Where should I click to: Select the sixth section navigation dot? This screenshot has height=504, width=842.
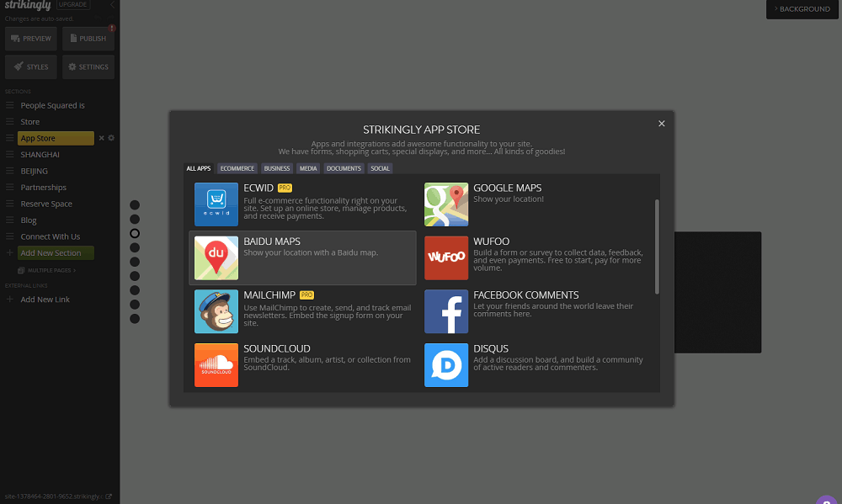[x=135, y=276]
